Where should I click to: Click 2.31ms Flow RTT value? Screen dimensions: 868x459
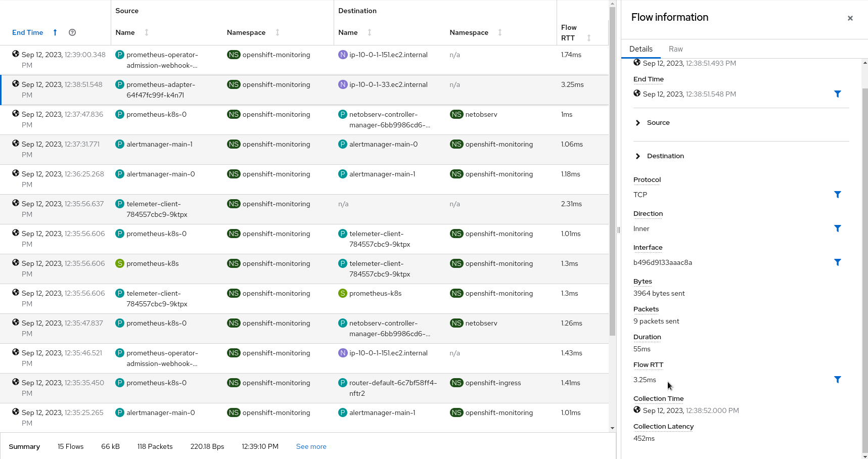click(x=571, y=204)
